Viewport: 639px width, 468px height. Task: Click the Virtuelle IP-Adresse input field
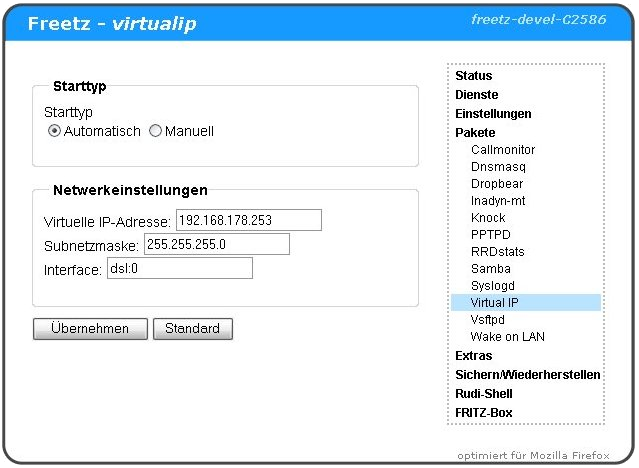248,220
